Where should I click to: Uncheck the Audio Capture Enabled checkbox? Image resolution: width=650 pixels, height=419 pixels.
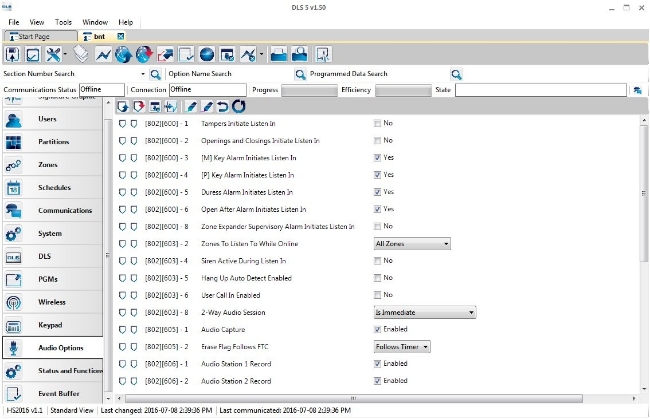(377, 329)
